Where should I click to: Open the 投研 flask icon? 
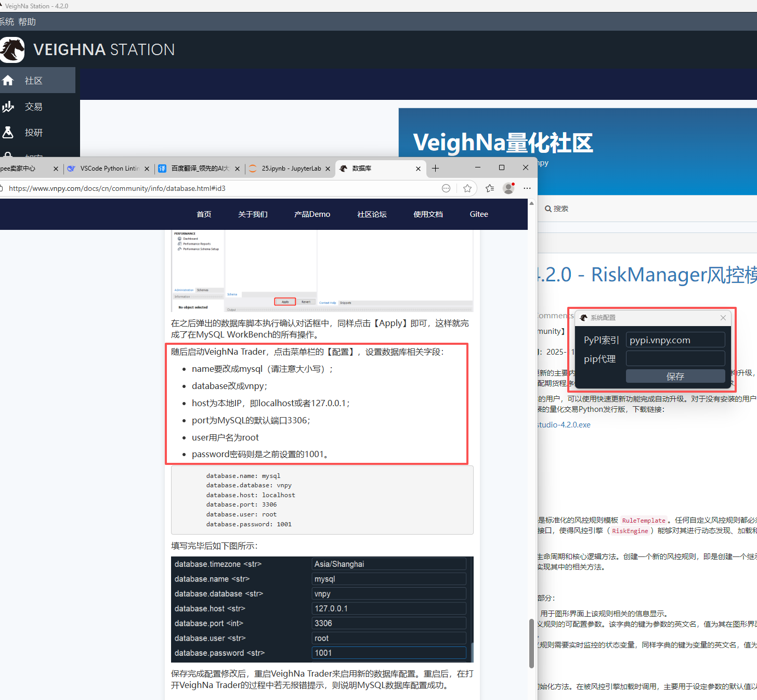click(8, 133)
